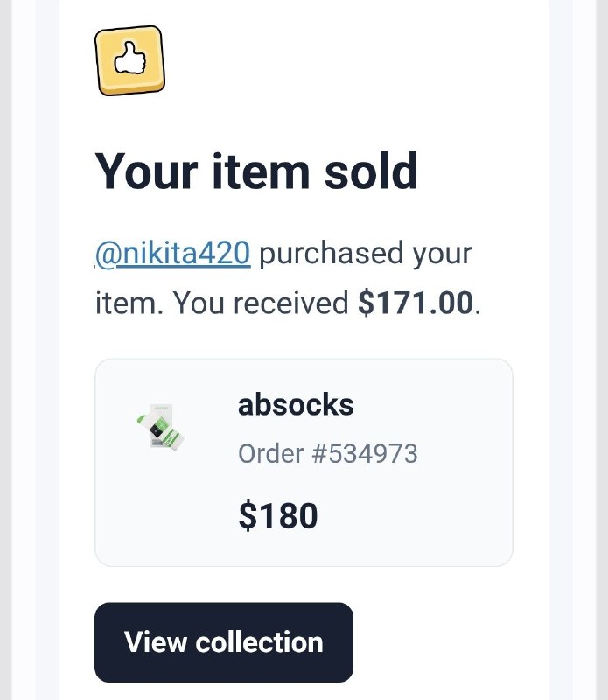The width and height of the screenshot is (608, 700).
Task: Click the View collection button
Action: click(x=224, y=642)
